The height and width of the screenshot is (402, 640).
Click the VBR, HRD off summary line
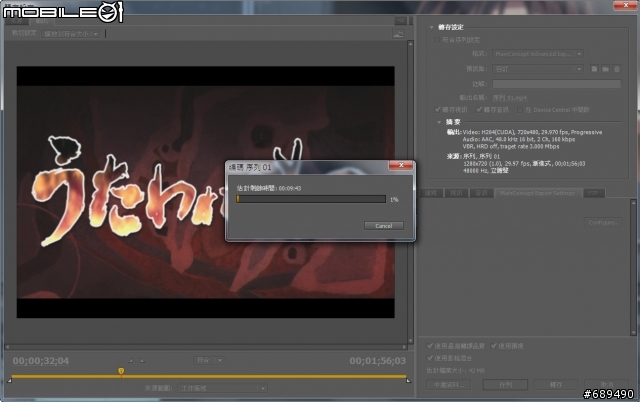coord(511,146)
